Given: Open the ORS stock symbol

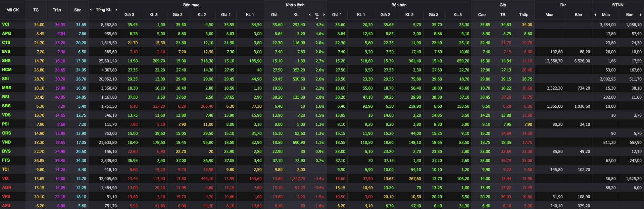Looking at the screenshot, I should pos(6,133).
